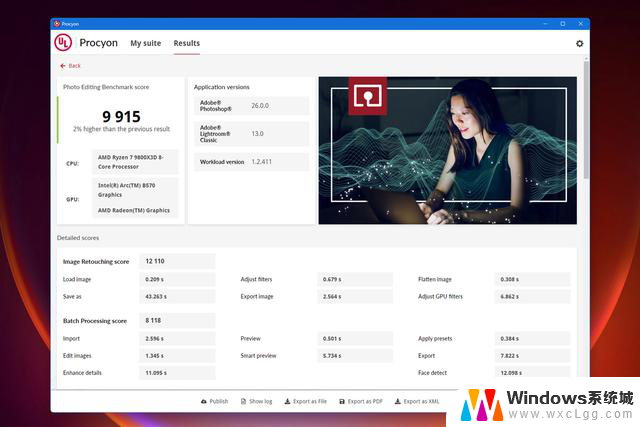
Task: Click Workload version 1.2.411
Action: click(x=251, y=162)
